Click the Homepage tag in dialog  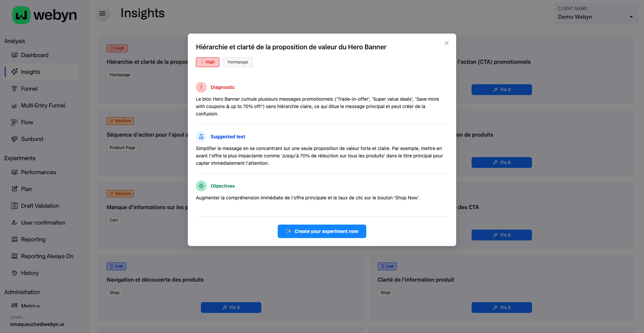point(238,62)
